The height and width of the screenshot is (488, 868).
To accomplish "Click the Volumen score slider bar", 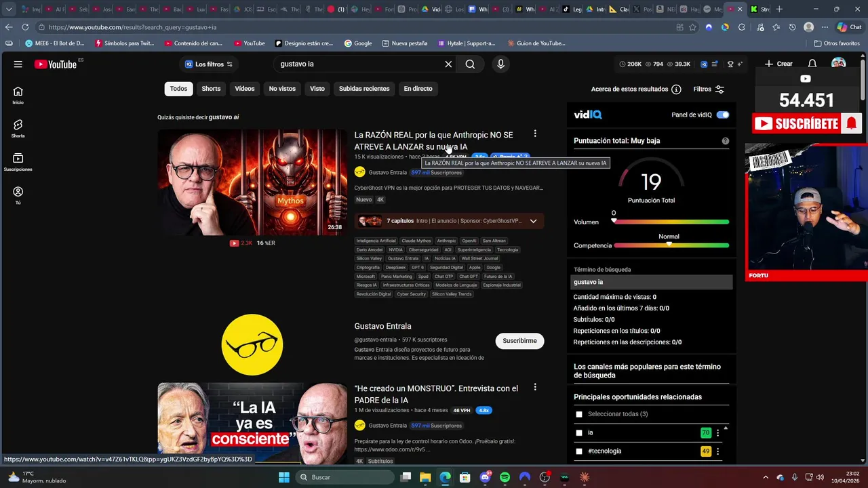I will (670, 222).
